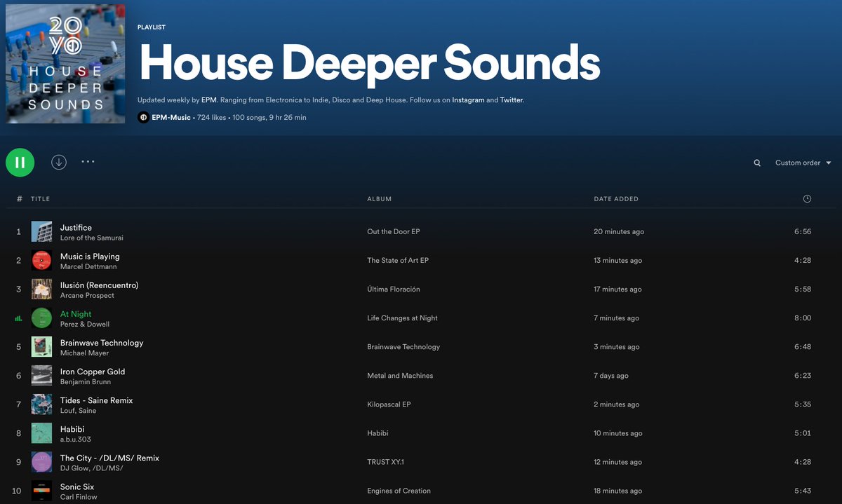This screenshot has width=842, height=504.
Task: Open album Life Changes at Night
Action: [x=402, y=318]
